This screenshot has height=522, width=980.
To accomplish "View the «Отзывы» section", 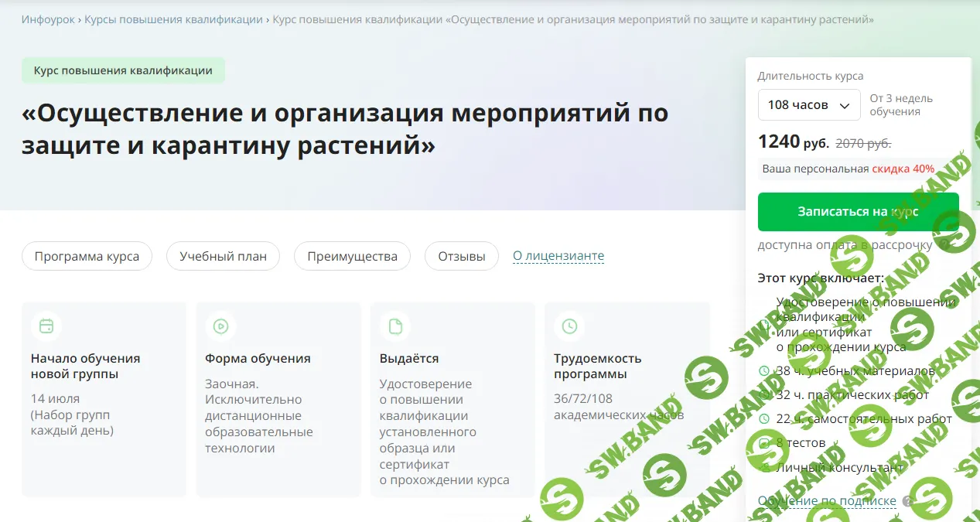I will point(461,255).
